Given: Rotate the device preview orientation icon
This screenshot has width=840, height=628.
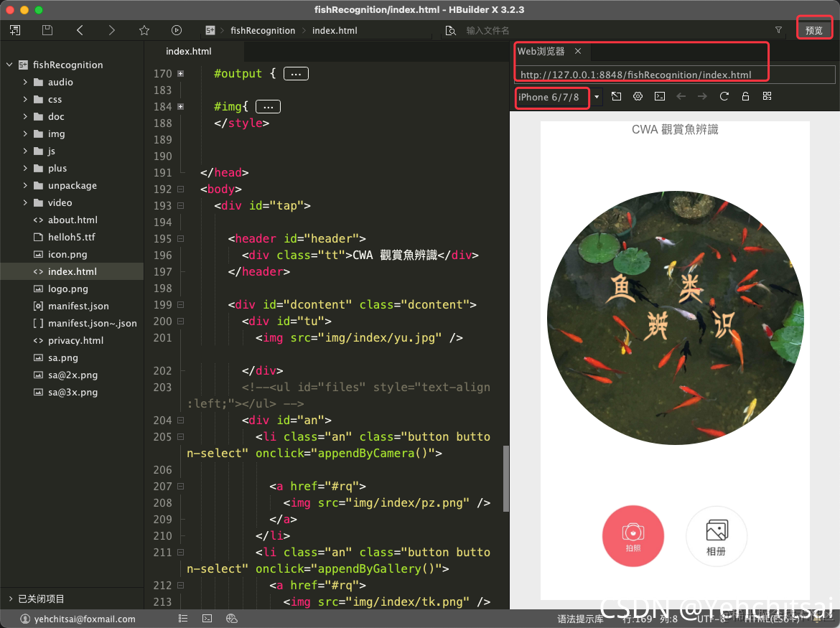Looking at the screenshot, I should (617, 96).
